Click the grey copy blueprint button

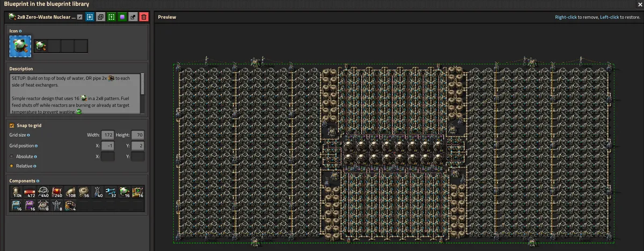[x=100, y=17]
